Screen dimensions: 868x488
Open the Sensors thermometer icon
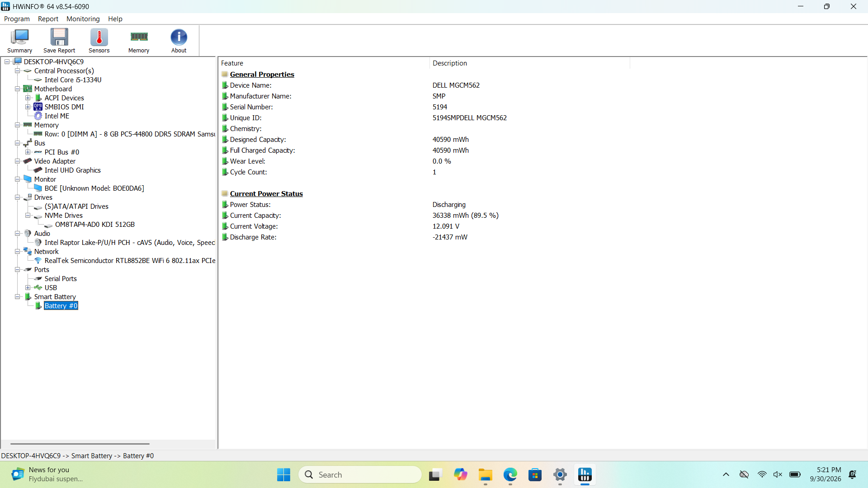(99, 41)
